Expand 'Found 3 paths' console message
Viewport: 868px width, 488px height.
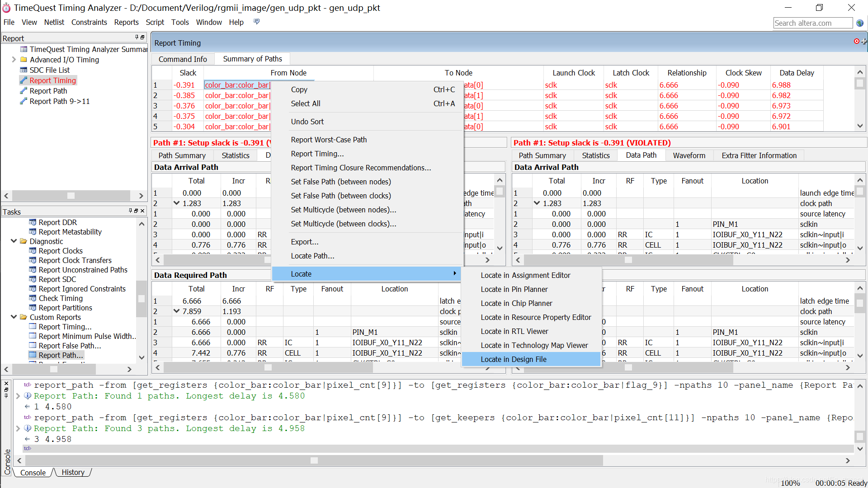(x=18, y=428)
